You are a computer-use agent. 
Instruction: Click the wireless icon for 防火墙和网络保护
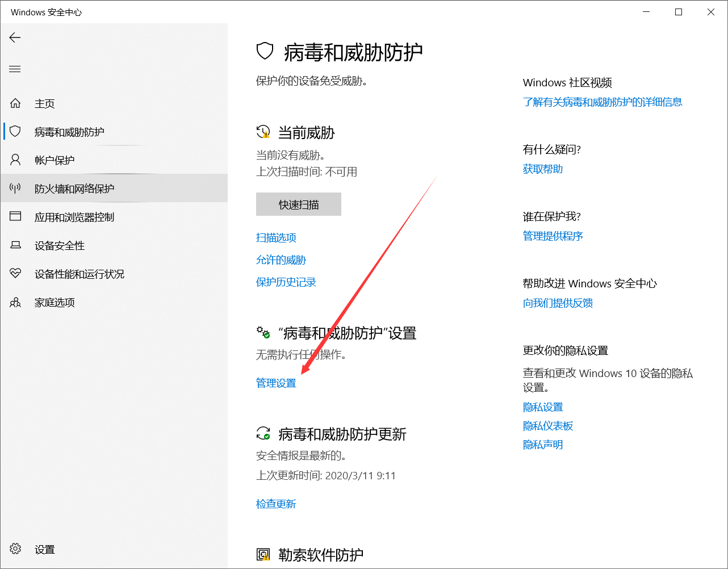pos(15,188)
